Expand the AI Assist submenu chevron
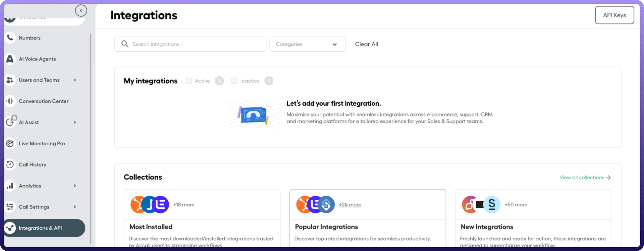The width and height of the screenshot is (644, 251). (75, 122)
